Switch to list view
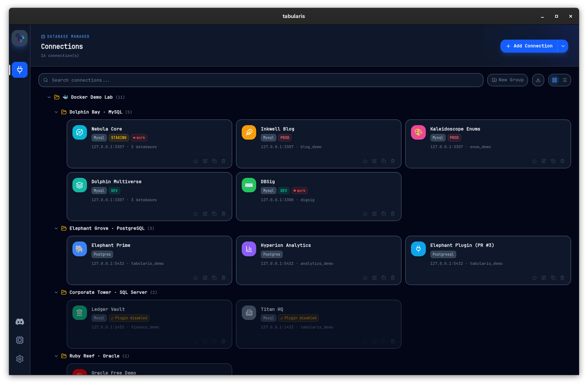 [x=565, y=80]
